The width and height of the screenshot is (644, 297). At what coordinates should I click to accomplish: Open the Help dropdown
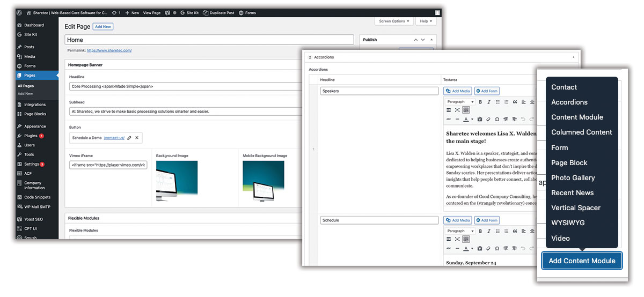(426, 21)
